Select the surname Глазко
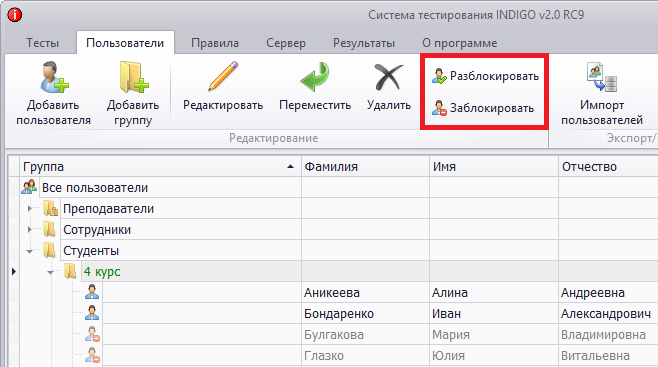This screenshot has height=367, width=658. click(324, 356)
